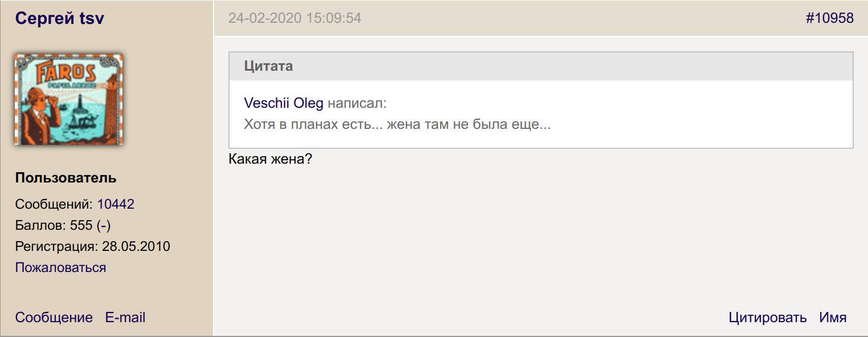868x337 pixels.
Task: Click the Регистрация: 28.05.2010 date
Action: (92, 246)
